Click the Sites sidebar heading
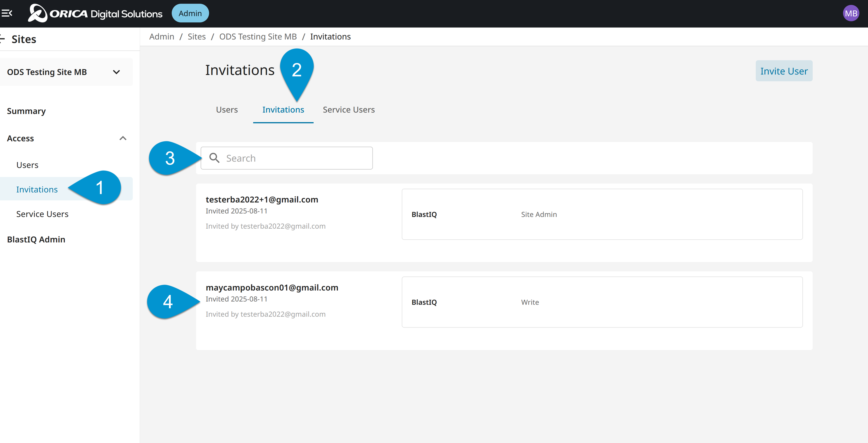The width and height of the screenshot is (868, 443). [x=24, y=39]
